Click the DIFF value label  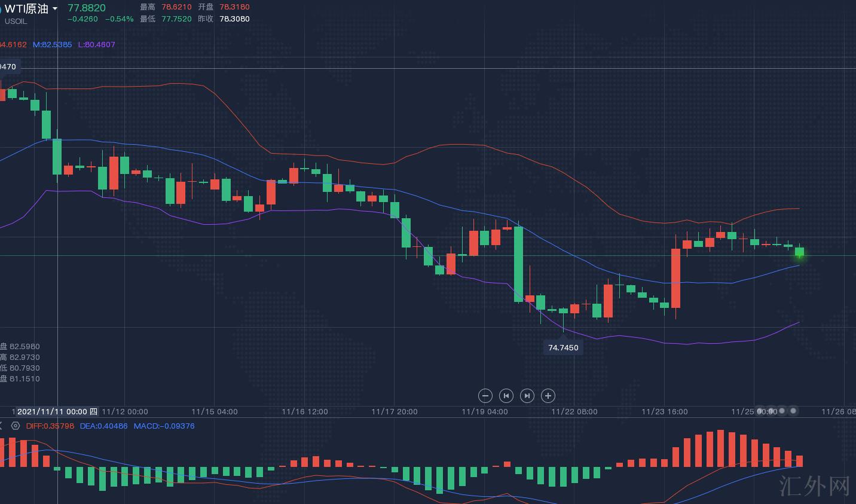(x=50, y=426)
